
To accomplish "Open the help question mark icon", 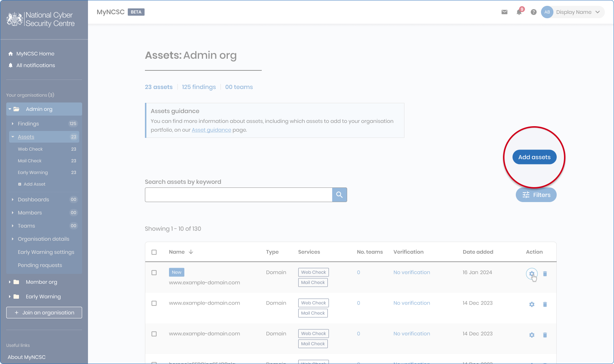I will click(534, 12).
